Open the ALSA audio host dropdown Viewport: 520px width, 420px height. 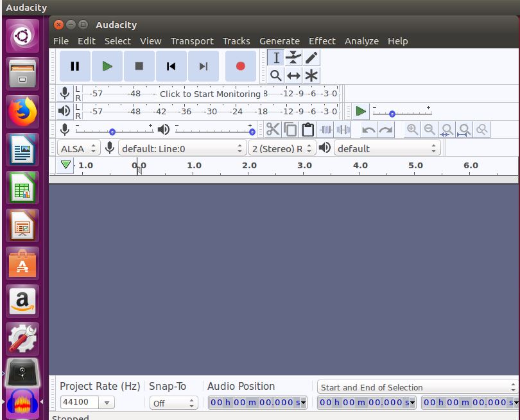tap(78, 148)
